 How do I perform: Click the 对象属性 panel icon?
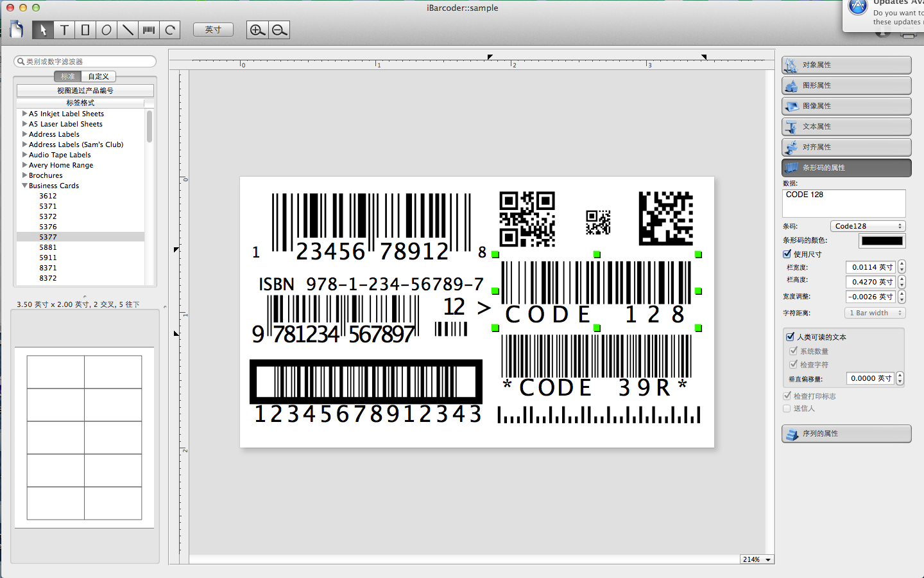coord(791,65)
